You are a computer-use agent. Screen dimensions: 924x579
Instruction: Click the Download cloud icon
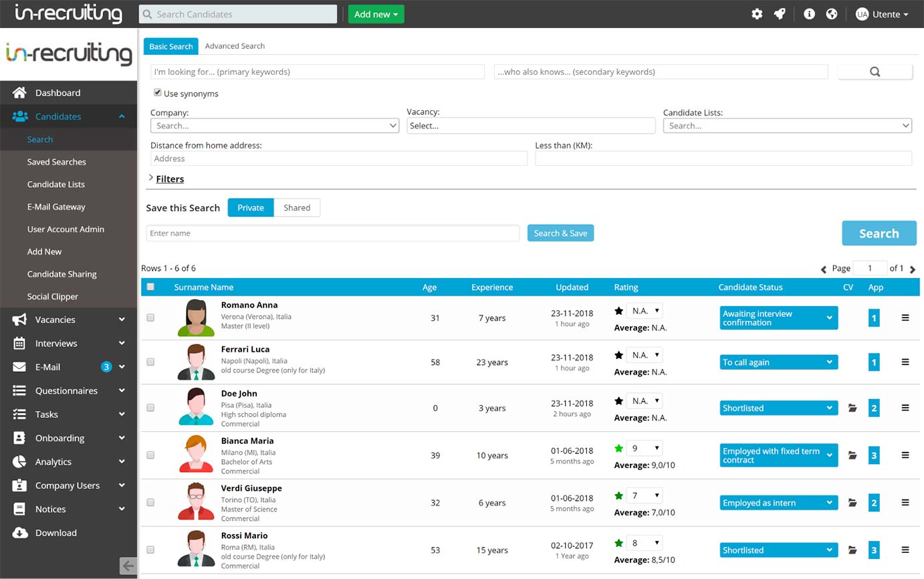tap(20, 533)
